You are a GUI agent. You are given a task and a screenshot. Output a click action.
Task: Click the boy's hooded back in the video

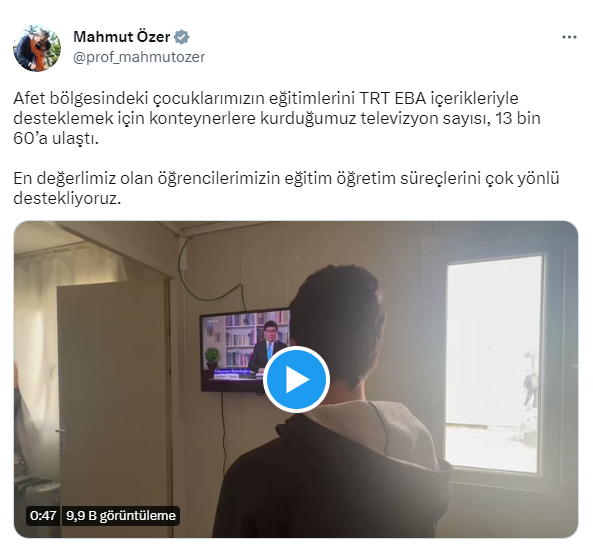click(333, 473)
